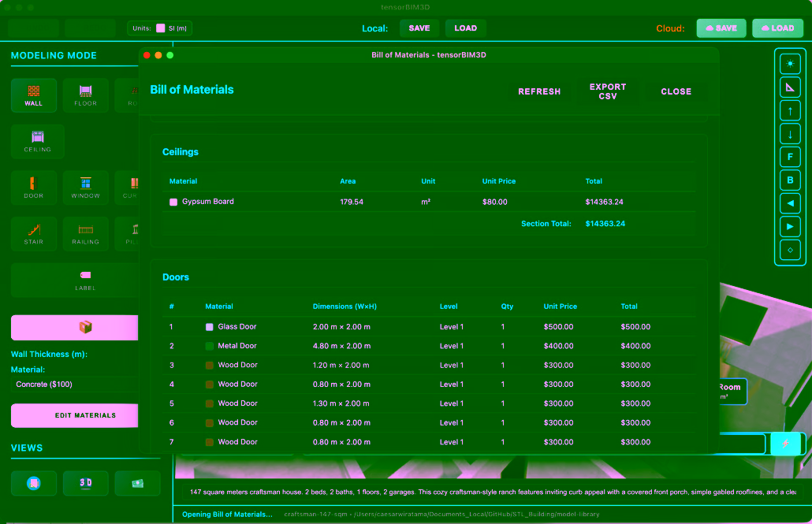
Task: Choose the Ceiling tool
Action: coord(37,141)
